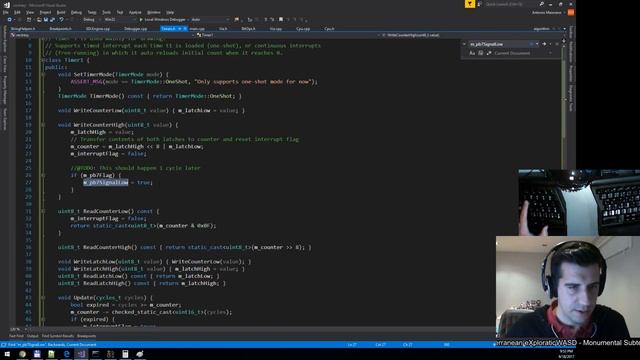Open the Find Symbol Results tab
Image resolution: width=640 pixels, height=360 pixels.
(58, 336)
